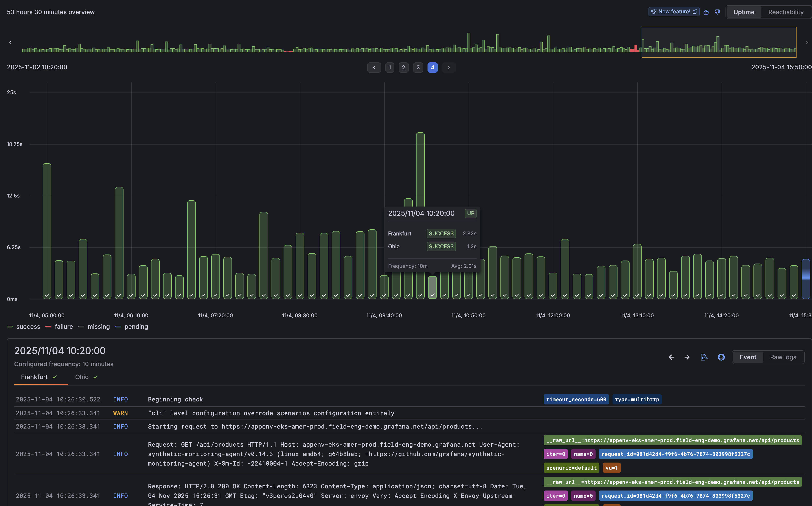This screenshot has height=506, width=812.
Task: Click the tallest bar in the chart
Action: [x=420, y=167]
